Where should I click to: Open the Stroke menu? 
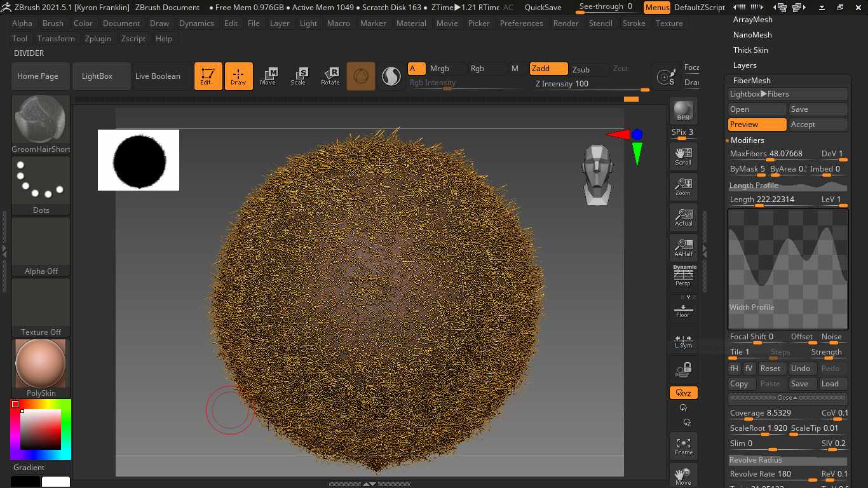pyautogui.click(x=634, y=24)
